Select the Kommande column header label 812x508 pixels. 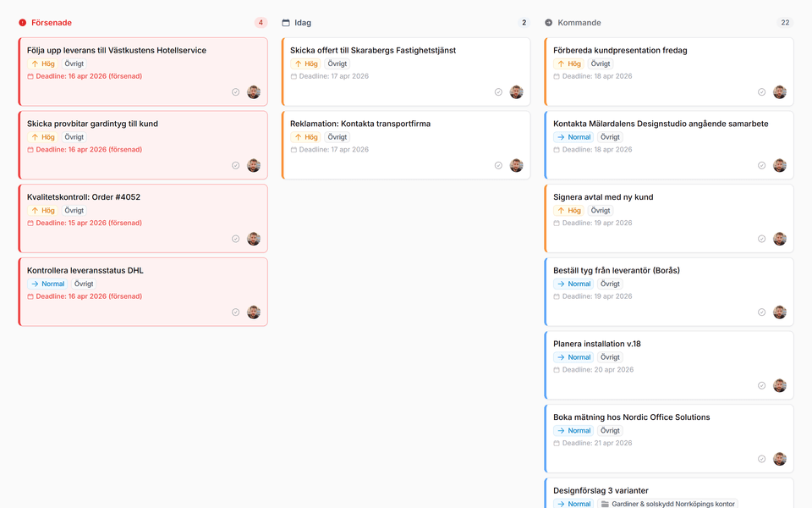[x=579, y=23]
